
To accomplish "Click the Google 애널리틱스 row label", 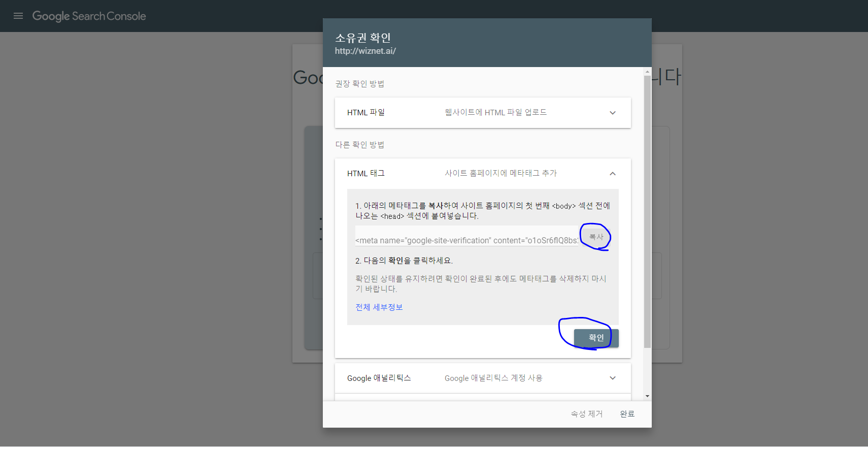I will click(x=379, y=378).
